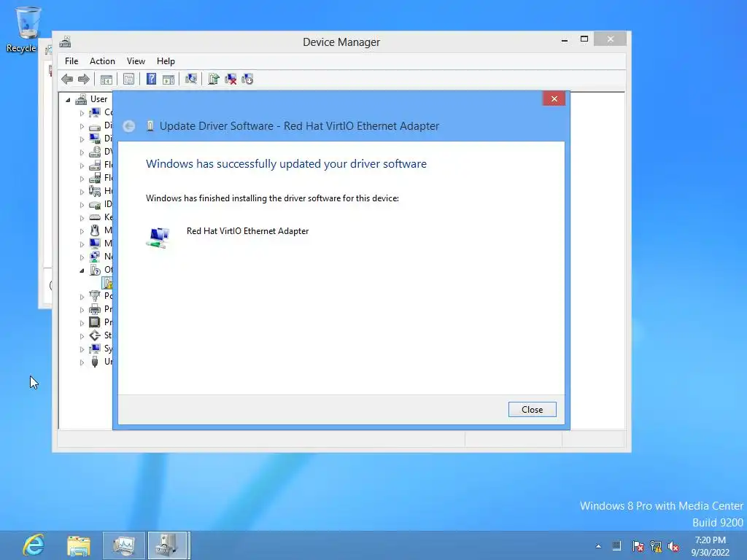The height and width of the screenshot is (560, 747).
Task: Open the File menu
Action: 71,61
